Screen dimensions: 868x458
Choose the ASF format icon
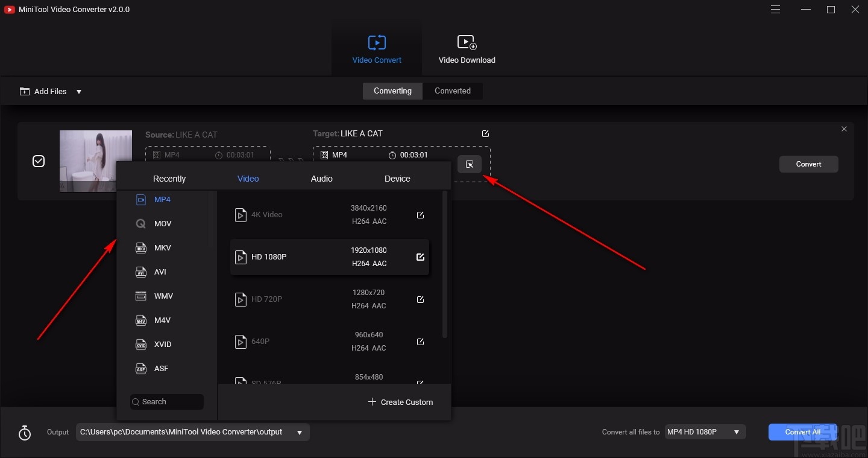pyautogui.click(x=141, y=369)
